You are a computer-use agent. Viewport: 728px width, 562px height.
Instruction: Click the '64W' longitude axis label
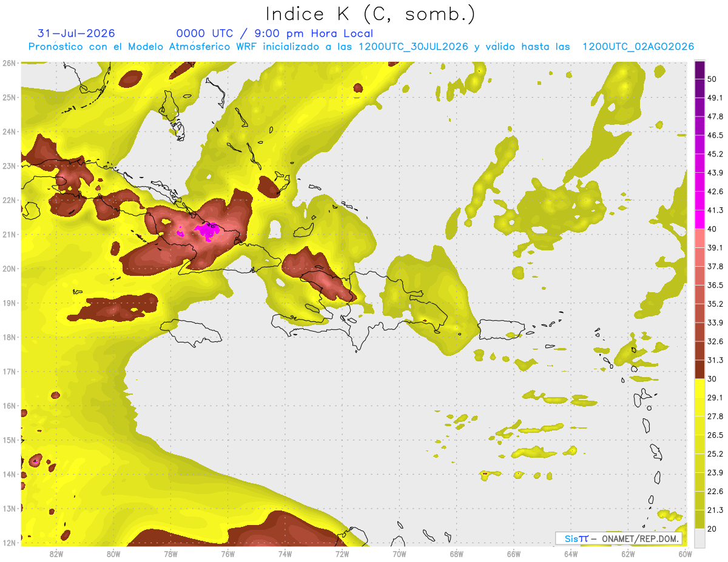570,554
